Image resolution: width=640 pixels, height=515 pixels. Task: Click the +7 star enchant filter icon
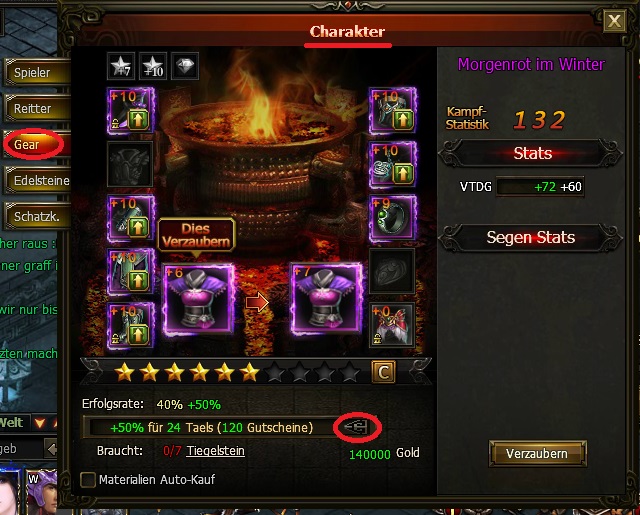(121, 66)
